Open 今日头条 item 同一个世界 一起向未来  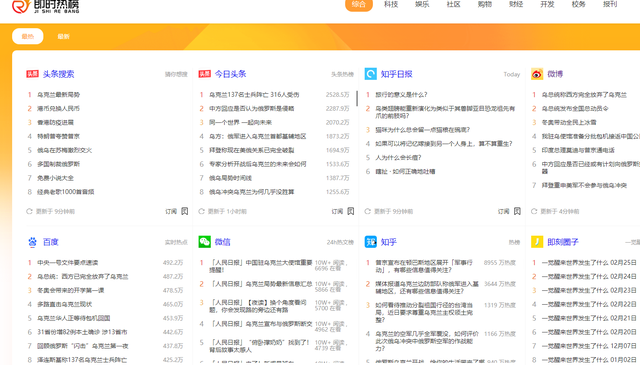[240, 122]
